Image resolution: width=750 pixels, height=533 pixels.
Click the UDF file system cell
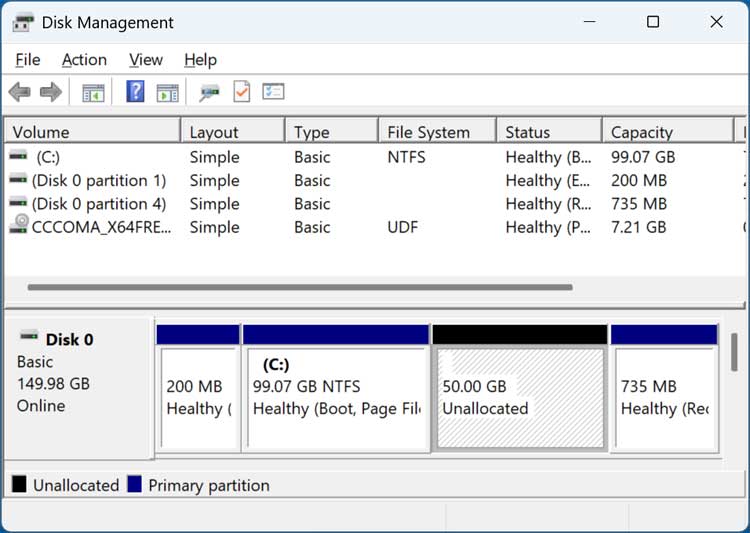[x=403, y=227]
